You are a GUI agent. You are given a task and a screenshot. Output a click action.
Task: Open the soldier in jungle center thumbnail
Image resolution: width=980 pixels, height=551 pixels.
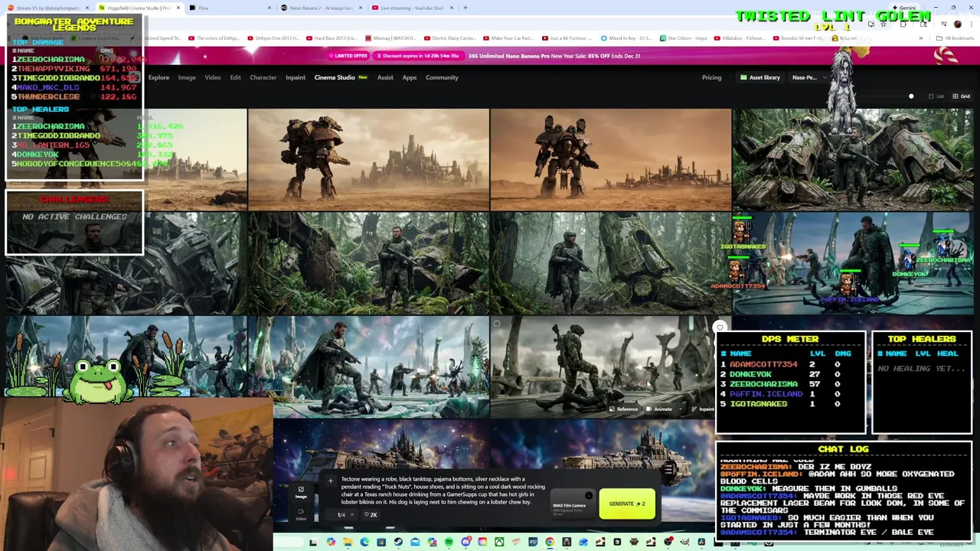(368, 263)
